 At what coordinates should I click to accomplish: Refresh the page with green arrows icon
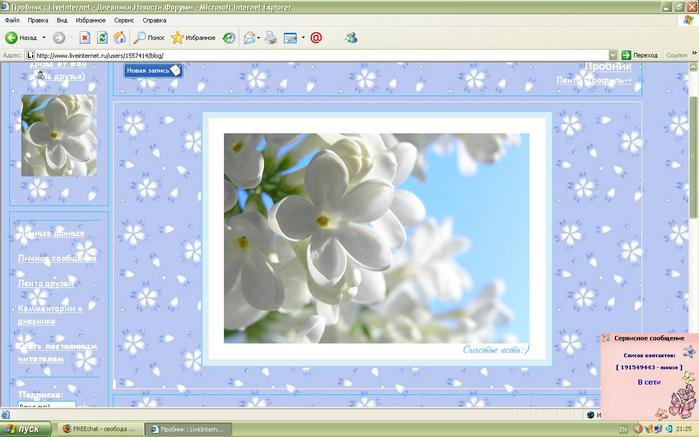pos(102,38)
